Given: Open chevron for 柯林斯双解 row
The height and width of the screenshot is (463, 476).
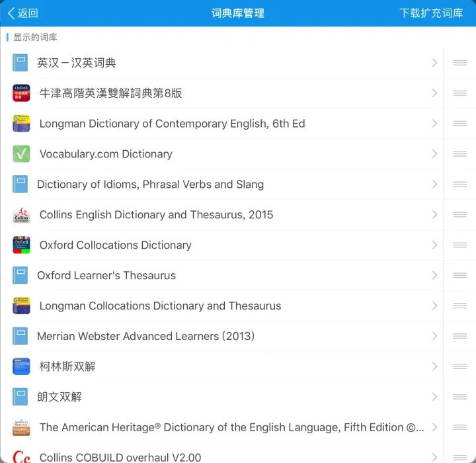Looking at the screenshot, I should (435, 366).
